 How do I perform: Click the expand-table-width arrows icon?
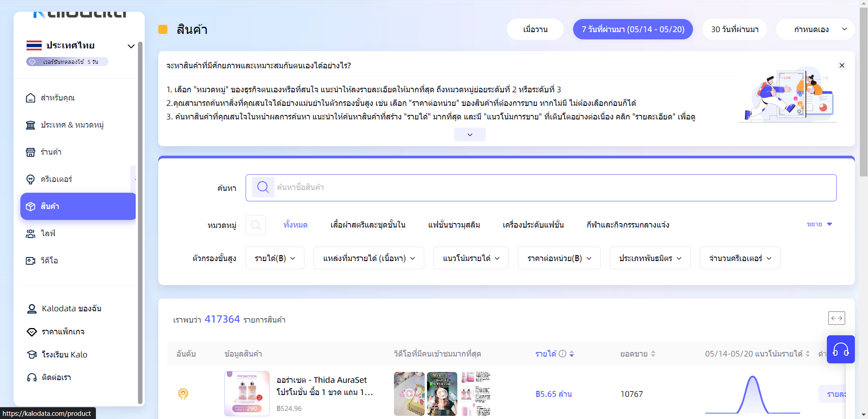(x=836, y=318)
